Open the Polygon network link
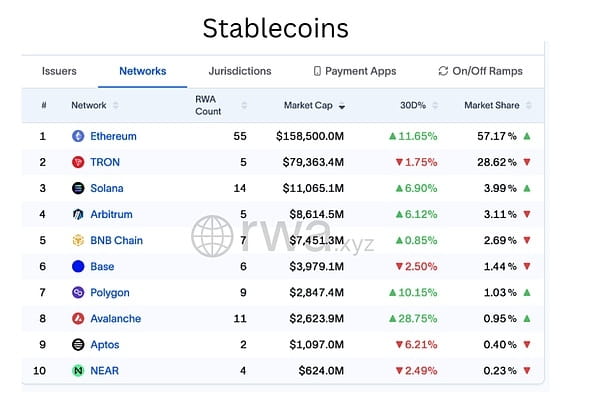The width and height of the screenshot is (600, 407). [110, 293]
